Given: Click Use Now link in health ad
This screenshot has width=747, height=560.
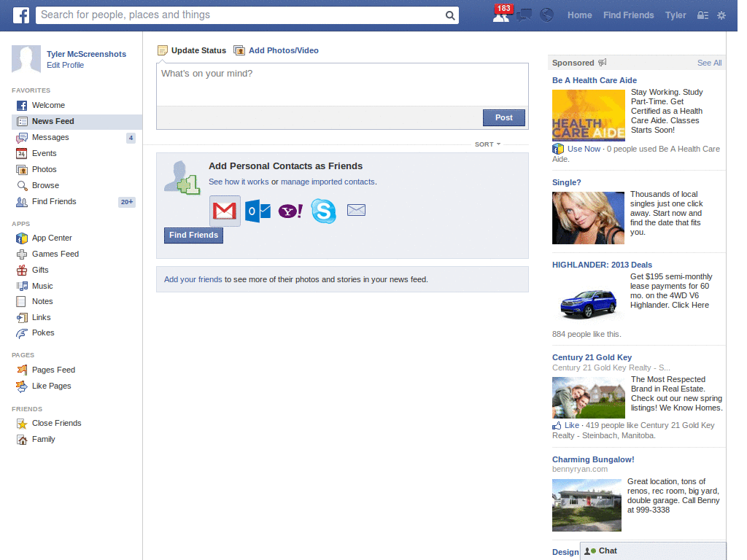Looking at the screenshot, I should (584, 149).
